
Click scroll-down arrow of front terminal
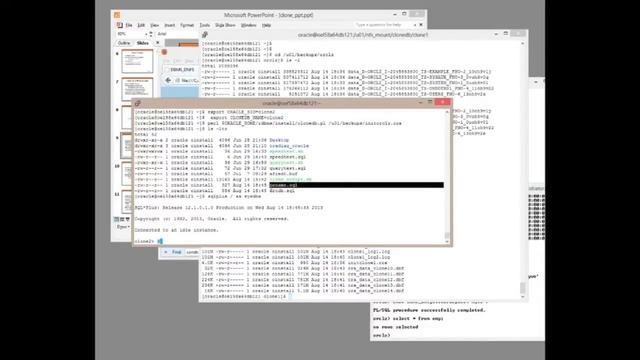(x=447, y=242)
